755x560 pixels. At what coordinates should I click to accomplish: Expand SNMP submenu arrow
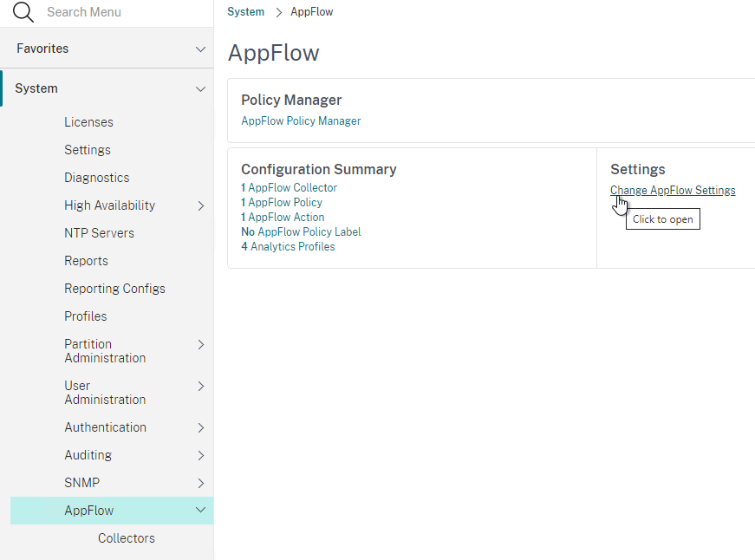[201, 483]
